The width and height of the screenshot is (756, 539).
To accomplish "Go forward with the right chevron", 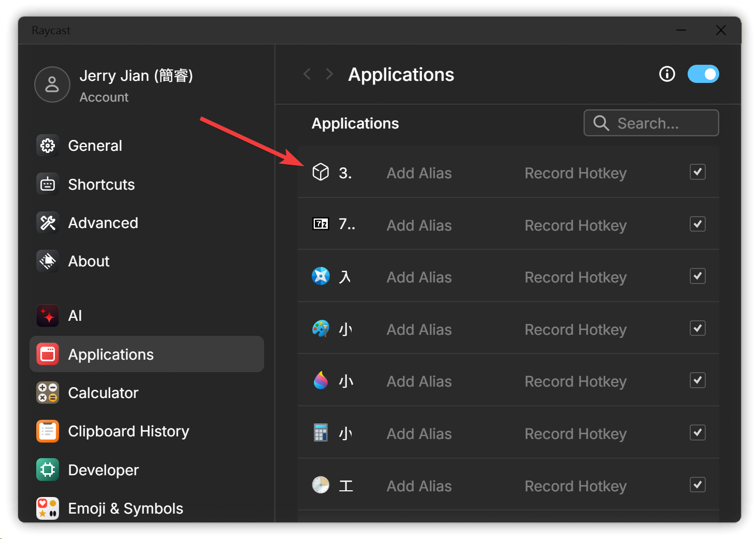I will (x=329, y=74).
